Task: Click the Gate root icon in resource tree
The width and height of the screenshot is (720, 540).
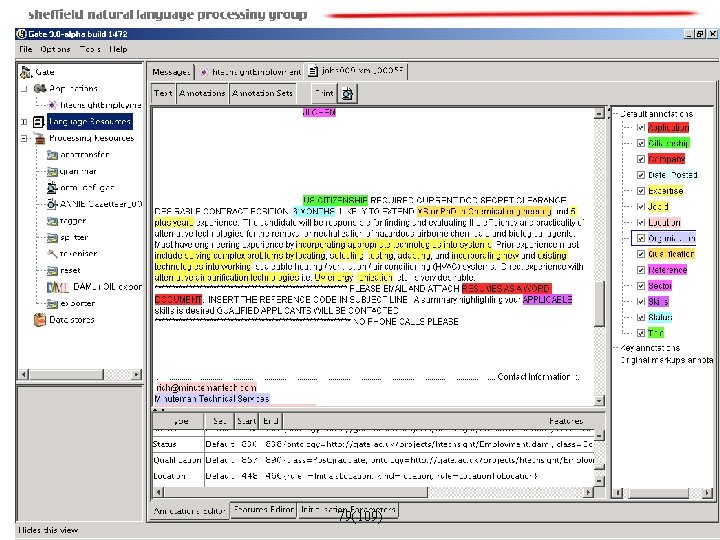Action: (x=26, y=72)
